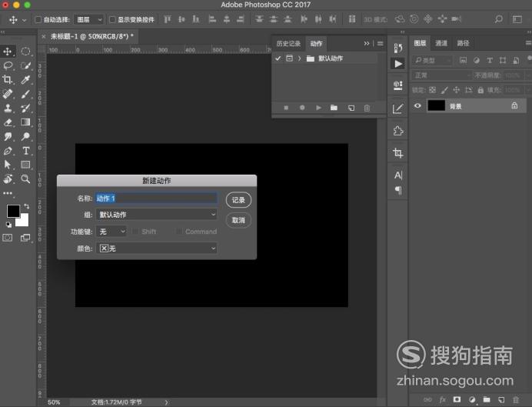Switch to the History tab
532x407 pixels.
point(288,43)
